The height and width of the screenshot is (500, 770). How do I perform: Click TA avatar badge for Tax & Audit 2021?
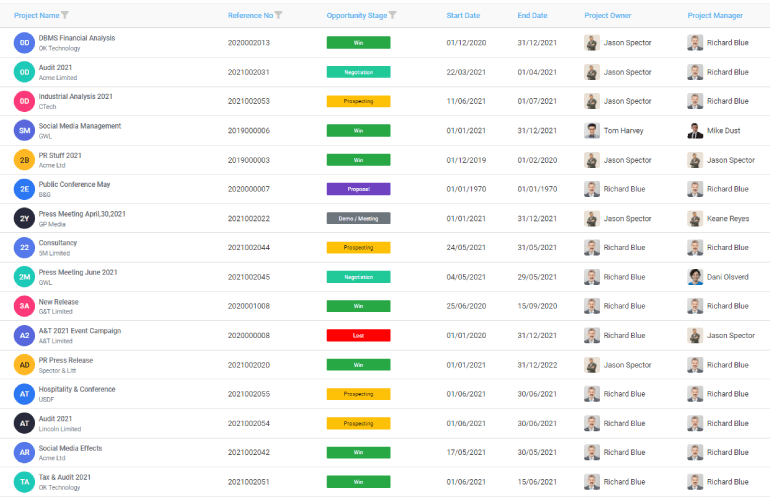tap(24, 482)
